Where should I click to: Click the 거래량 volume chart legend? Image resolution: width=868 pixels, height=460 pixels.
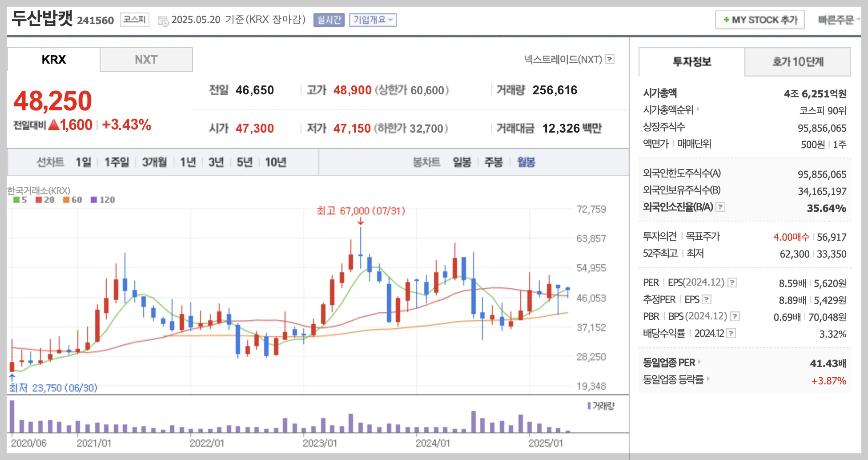[x=601, y=406]
